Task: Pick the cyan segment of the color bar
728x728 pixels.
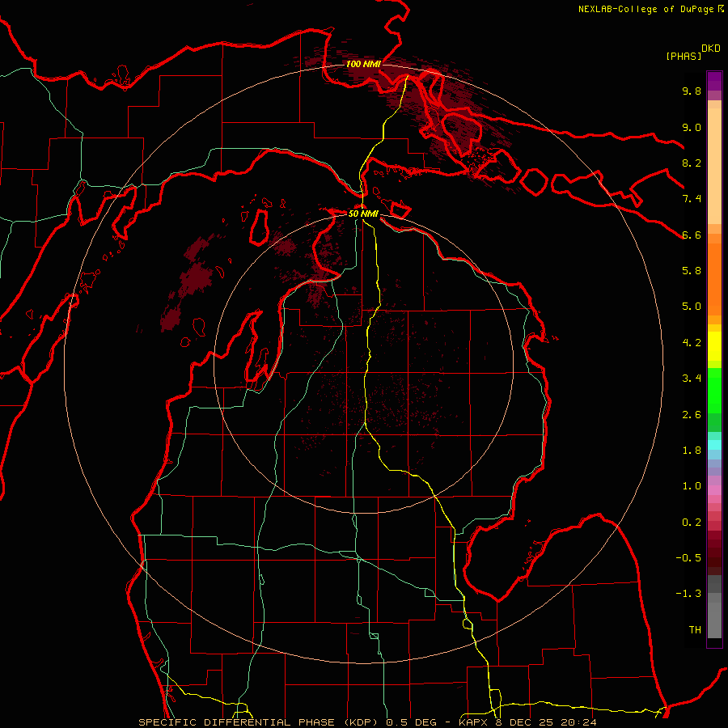Action: [x=714, y=445]
